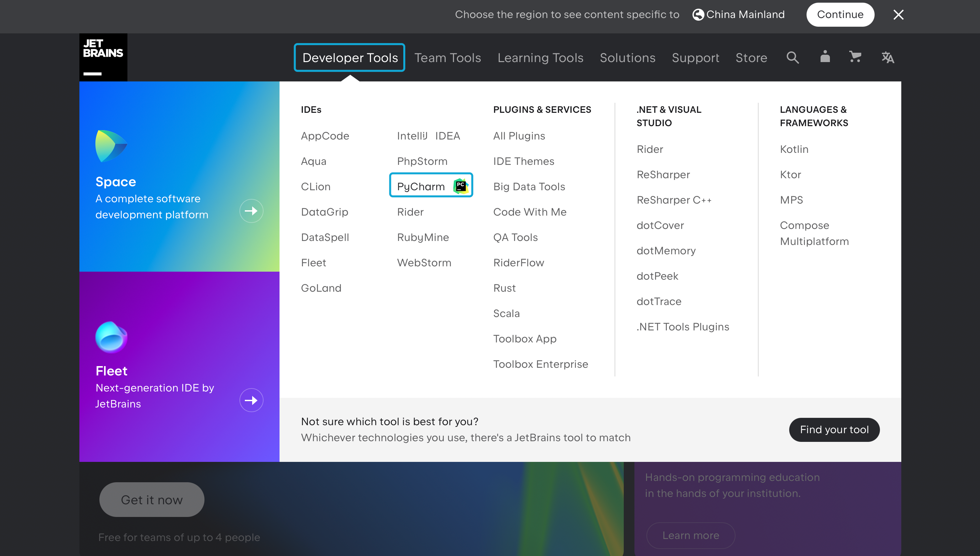Click the arrow button on Space card
The image size is (980, 556).
[251, 211]
